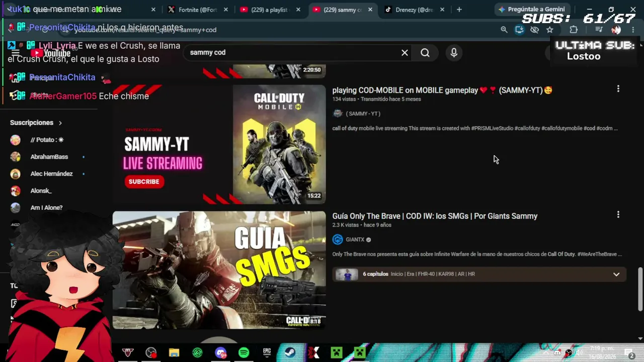Viewport: 644px width, 362px height.
Task: Click the crossed-out eye icon in address bar
Action: coord(534,30)
